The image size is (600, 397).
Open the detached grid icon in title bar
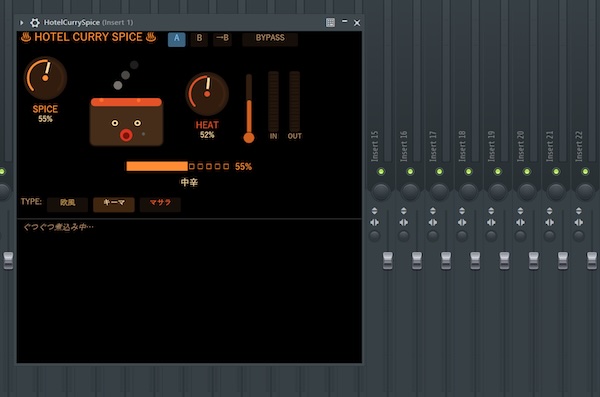tap(330, 23)
